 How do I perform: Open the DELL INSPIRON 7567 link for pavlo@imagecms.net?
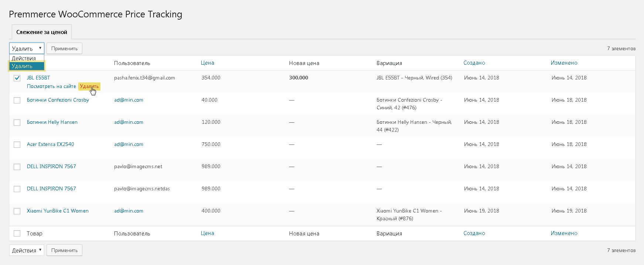pyautogui.click(x=51, y=166)
